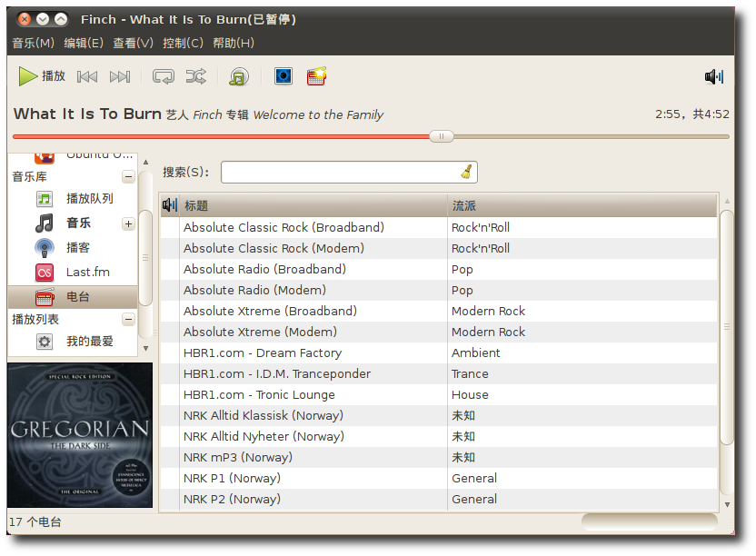Select NRK P1 (Norway) station
The image size is (756, 556).
438,479
